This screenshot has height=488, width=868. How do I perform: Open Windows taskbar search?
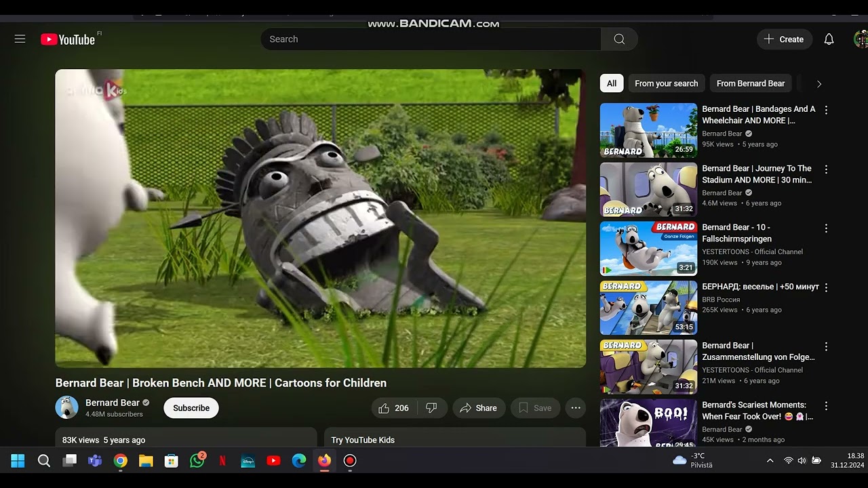[x=44, y=461]
